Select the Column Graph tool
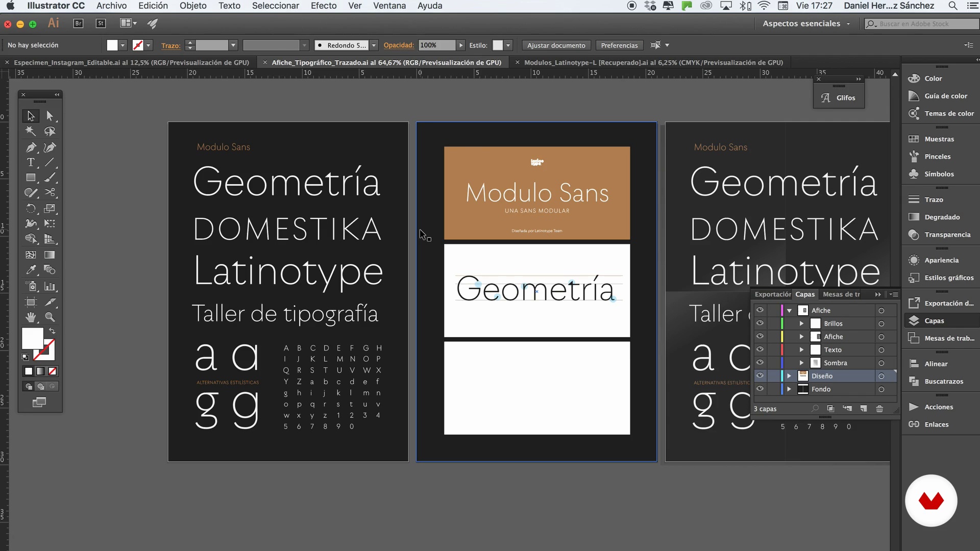This screenshot has width=980, height=551. (50, 286)
